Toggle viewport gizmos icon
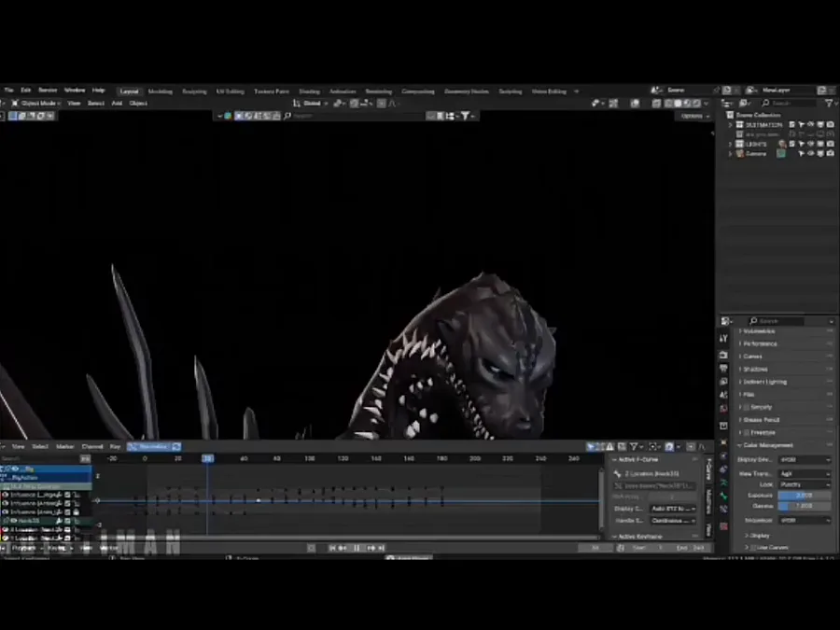The height and width of the screenshot is (630, 840). 613,104
